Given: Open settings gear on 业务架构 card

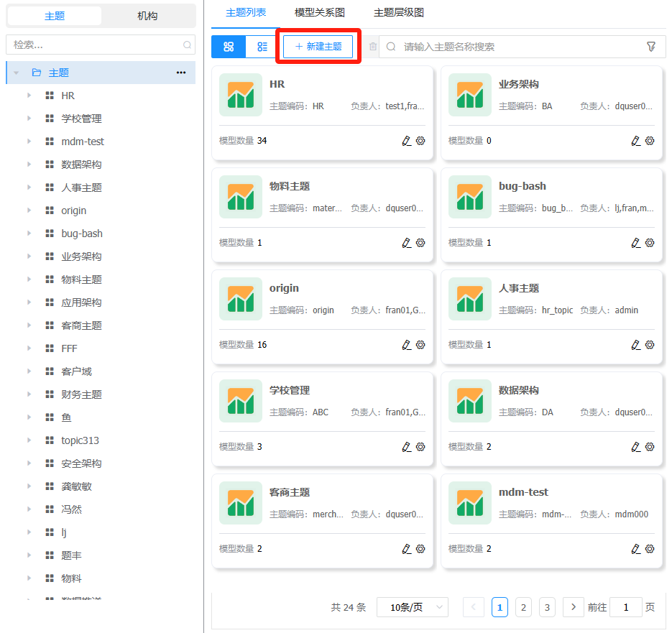Looking at the screenshot, I should [650, 141].
